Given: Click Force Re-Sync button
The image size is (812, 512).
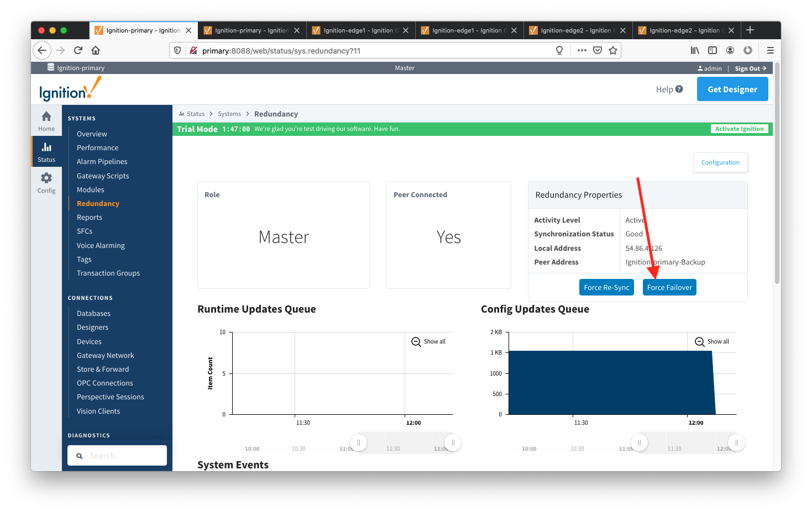Looking at the screenshot, I should [606, 287].
